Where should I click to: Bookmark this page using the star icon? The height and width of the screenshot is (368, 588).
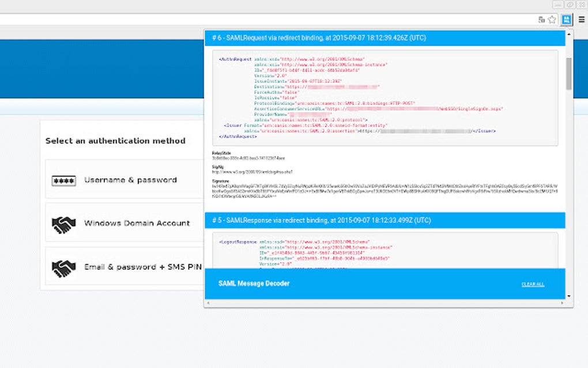click(552, 19)
